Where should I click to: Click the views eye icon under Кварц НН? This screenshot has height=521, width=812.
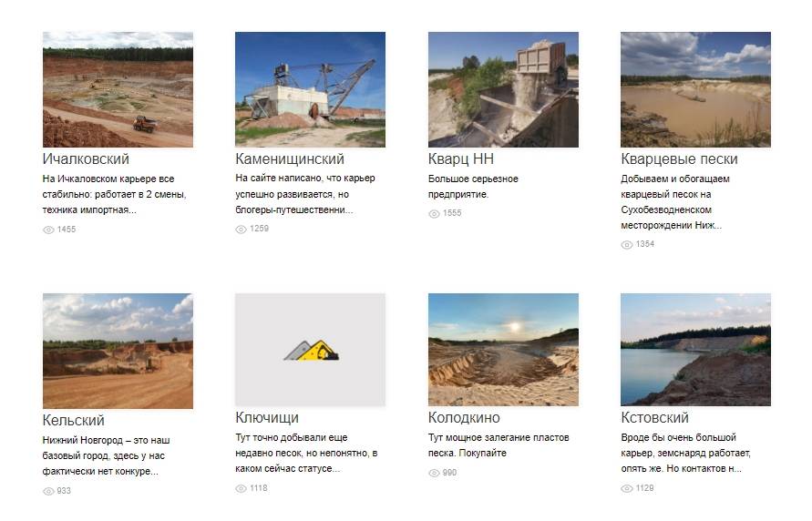click(x=434, y=214)
